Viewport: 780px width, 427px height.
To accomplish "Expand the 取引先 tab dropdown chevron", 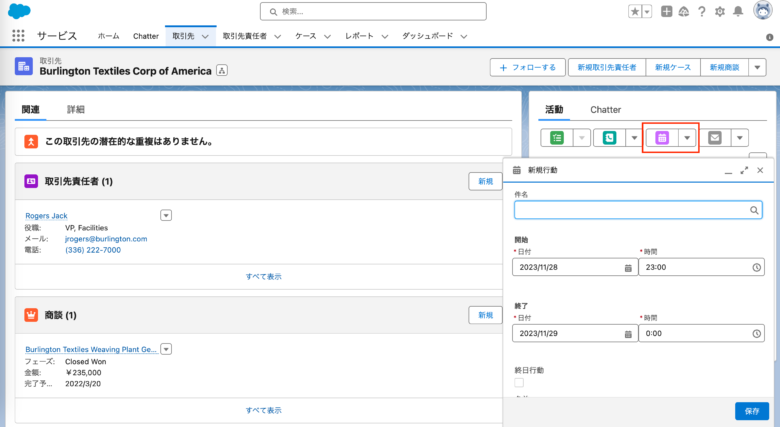I will coord(205,36).
